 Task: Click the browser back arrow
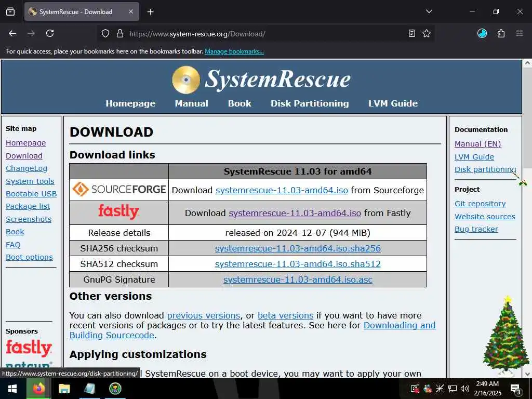click(x=12, y=33)
